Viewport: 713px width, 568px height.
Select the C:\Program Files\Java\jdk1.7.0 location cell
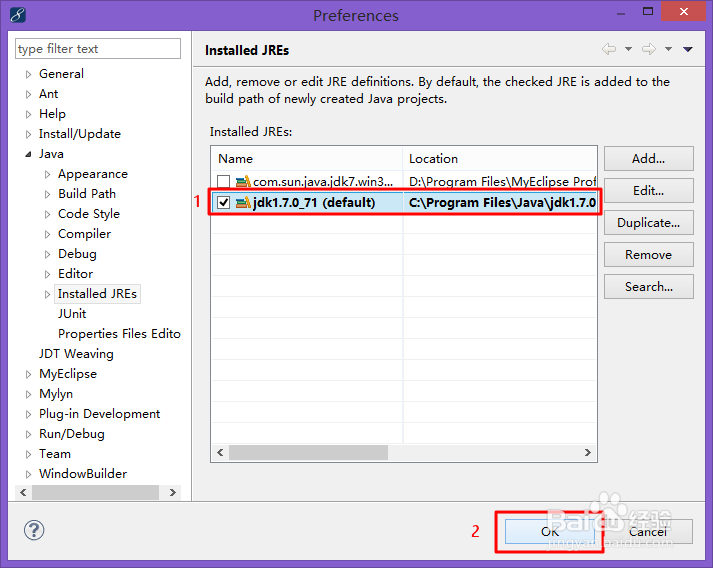point(502,202)
